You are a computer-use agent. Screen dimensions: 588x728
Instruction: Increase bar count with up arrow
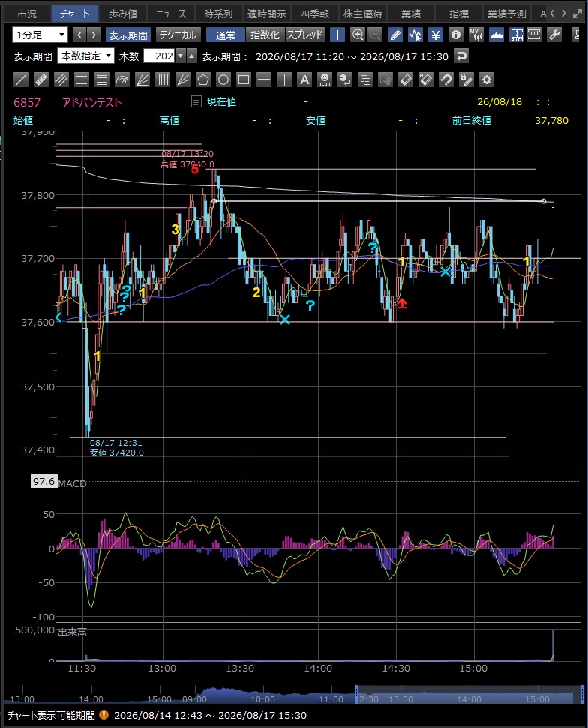point(192,56)
